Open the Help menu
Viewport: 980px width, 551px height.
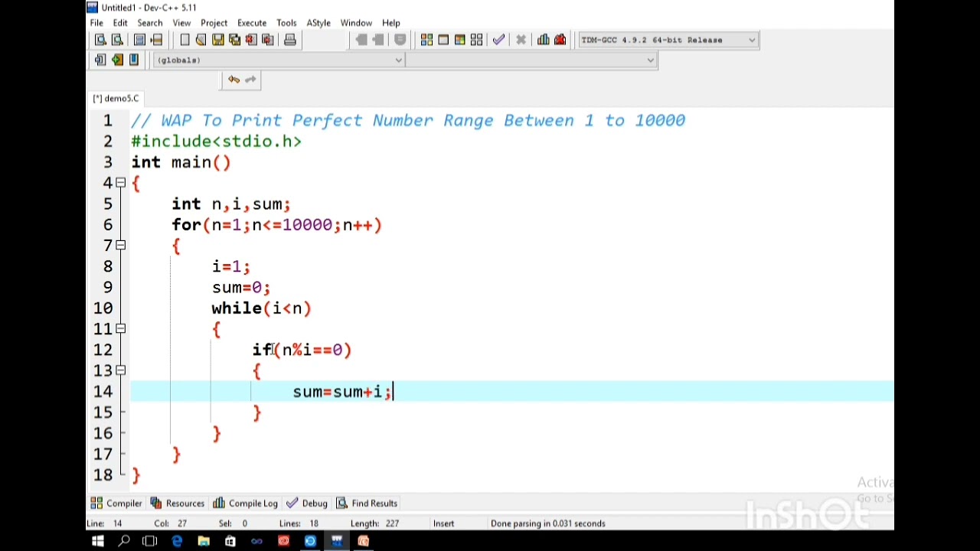(x=390, y=23)
